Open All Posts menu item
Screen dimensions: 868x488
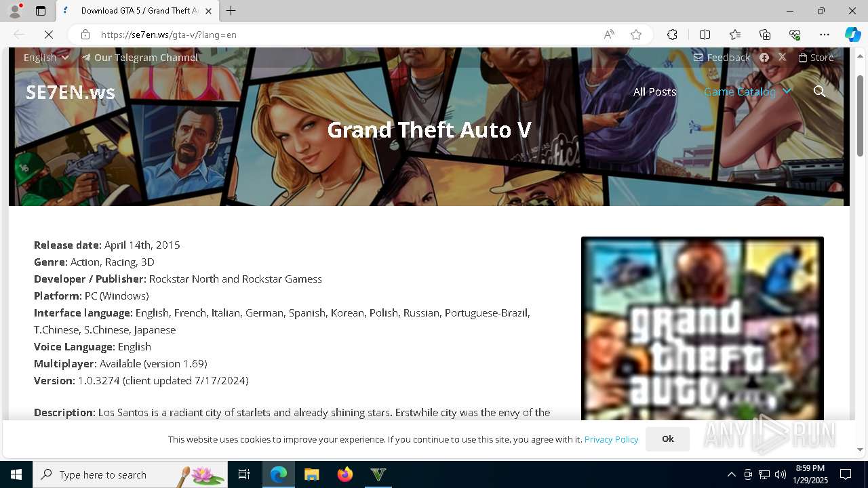click(654, 91)
